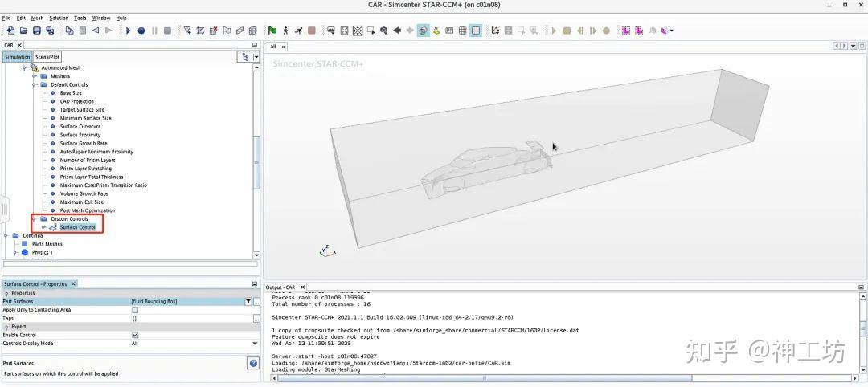Open the Mesh menu
This screenshot has height=387, width=868.
(37, 18)
